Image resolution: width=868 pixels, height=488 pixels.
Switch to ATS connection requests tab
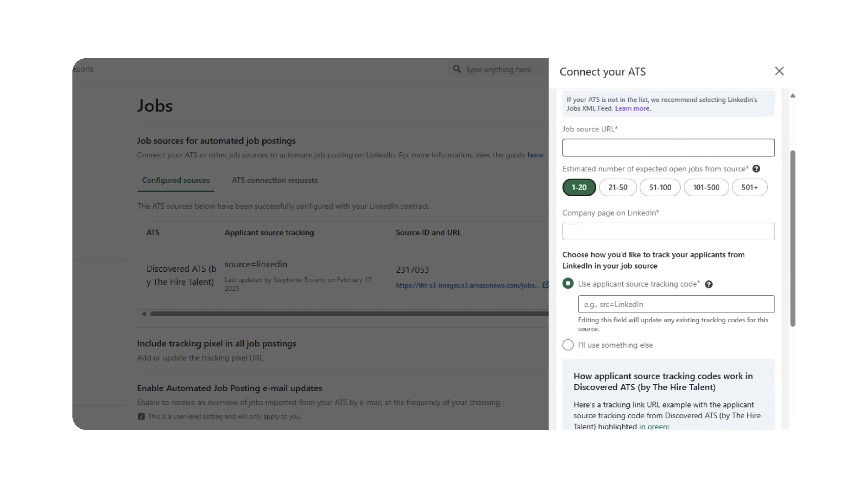[274, 180]
